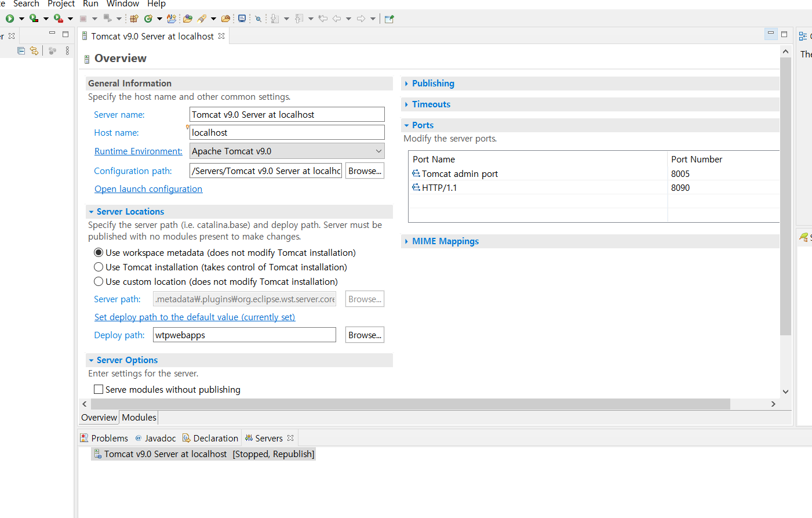This screenshot has width=812, height=518.
Task: Click Browse next to Deploy path
Action: tap(365, 335)
